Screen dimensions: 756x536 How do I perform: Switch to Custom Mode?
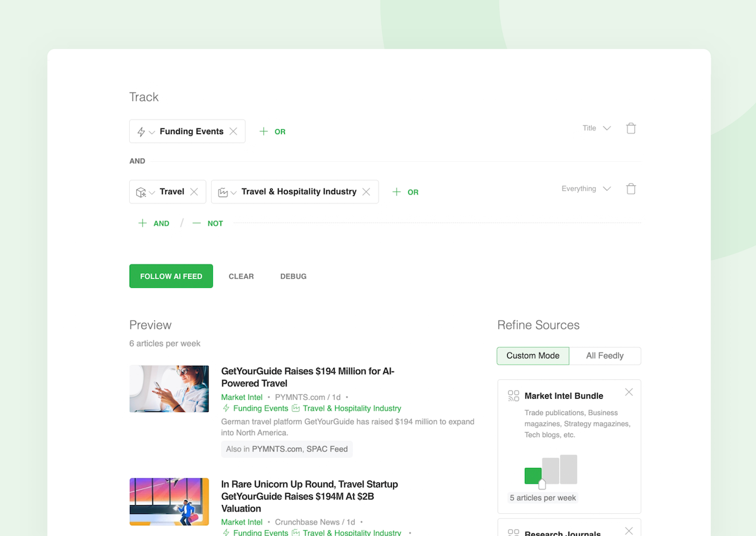[x=533, y=356]
